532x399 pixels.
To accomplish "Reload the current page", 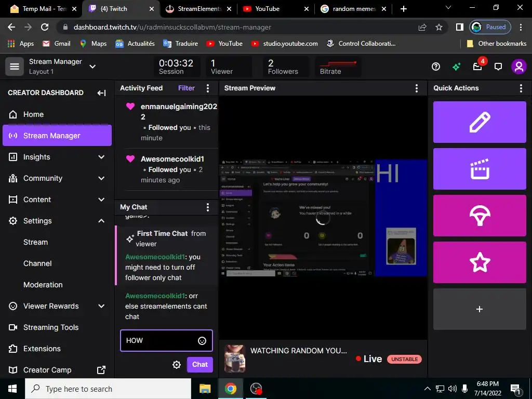I will pos(45,27).
